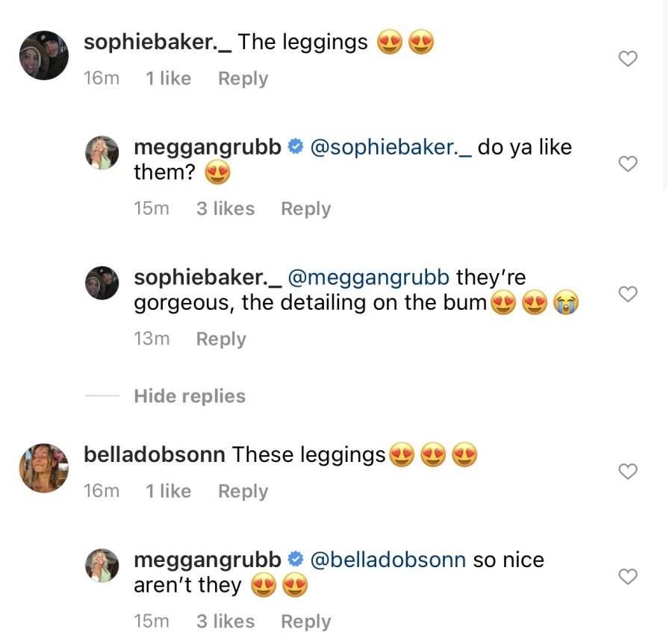
Task: Like belladobsonn's 'These leggings' comment
Action: (x=628, y=472)
